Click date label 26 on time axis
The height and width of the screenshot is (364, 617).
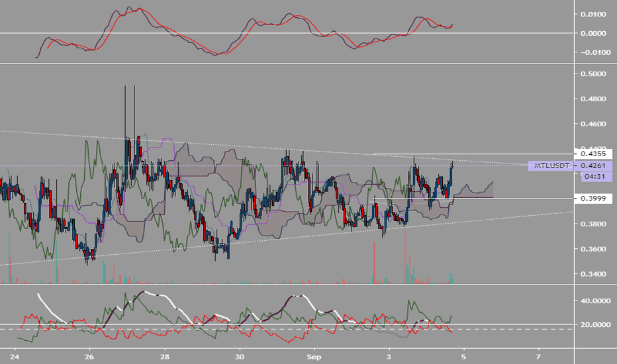pos(89,357)
